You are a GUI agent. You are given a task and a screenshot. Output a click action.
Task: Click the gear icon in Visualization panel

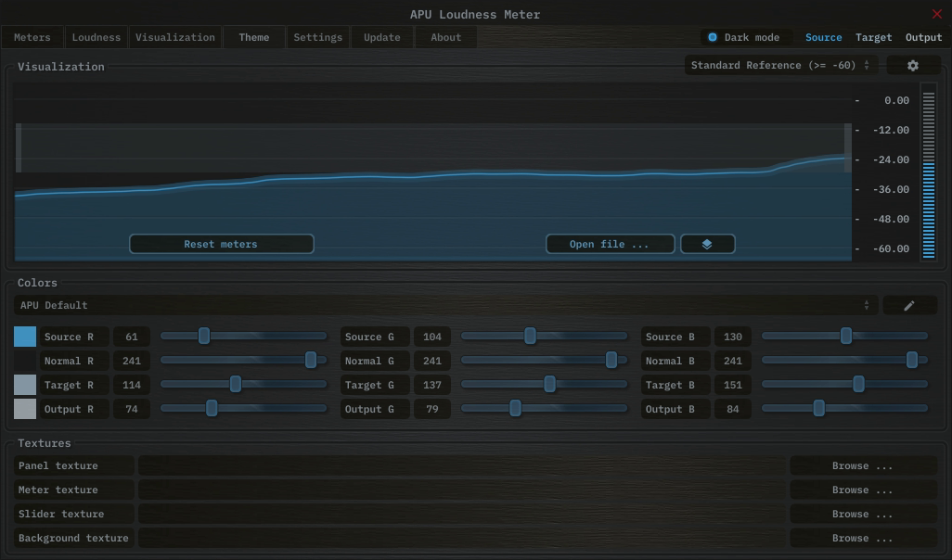(x=912, y=66)
